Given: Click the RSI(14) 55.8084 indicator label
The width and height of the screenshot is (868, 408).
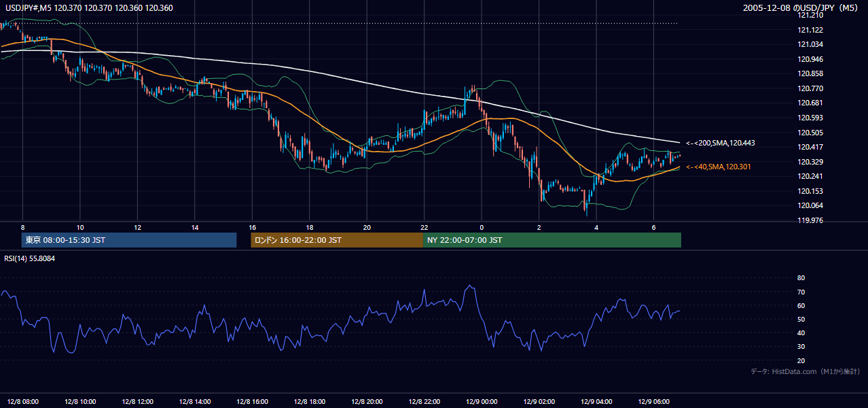Looking at the screenshot, I should 30,258.
